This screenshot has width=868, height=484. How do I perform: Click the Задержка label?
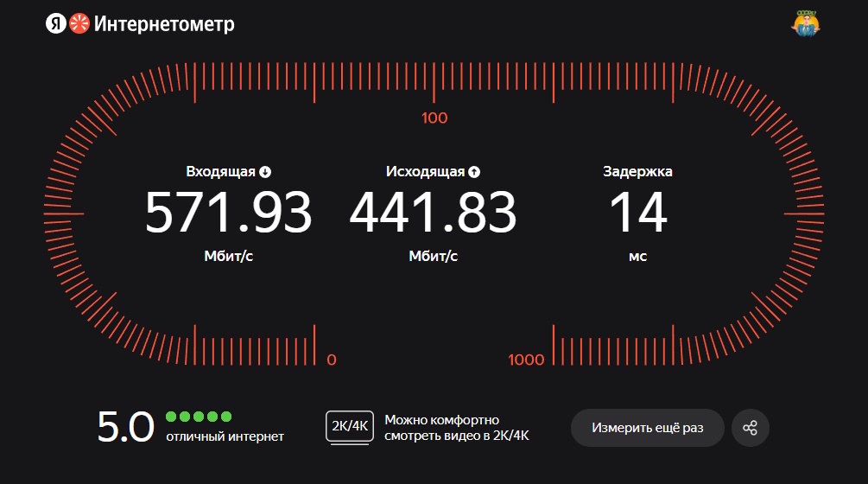click(637, 172)
